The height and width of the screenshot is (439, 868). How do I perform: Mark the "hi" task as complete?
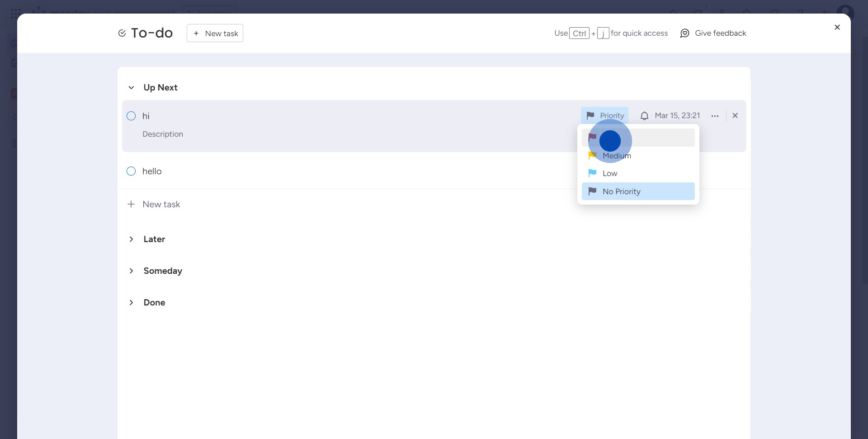point(131,116)
